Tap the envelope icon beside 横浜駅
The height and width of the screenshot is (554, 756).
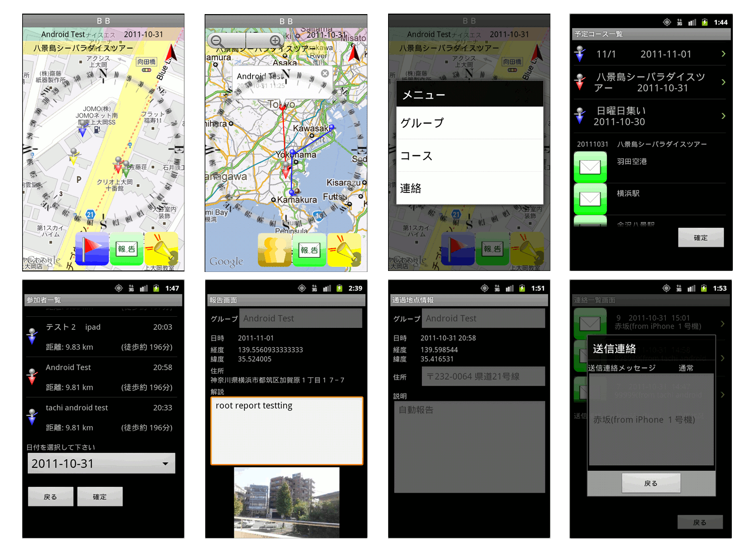coord(590,199)
